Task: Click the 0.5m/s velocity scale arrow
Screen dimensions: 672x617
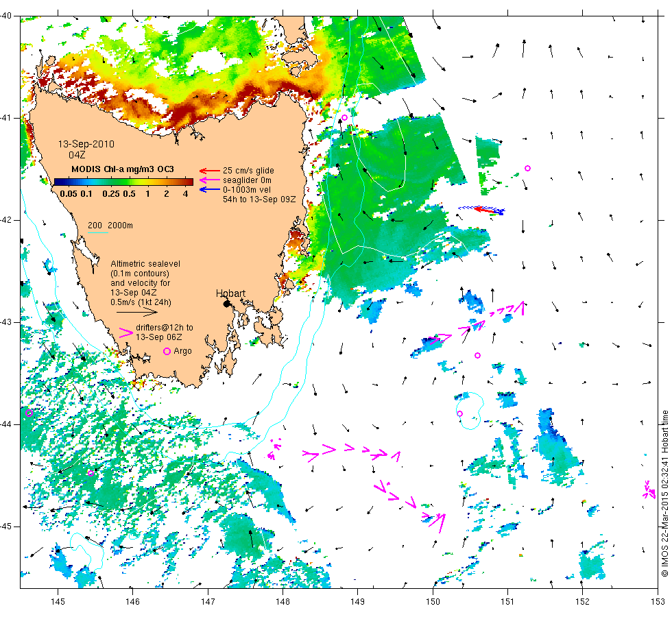Action: [x=137, y=313]
